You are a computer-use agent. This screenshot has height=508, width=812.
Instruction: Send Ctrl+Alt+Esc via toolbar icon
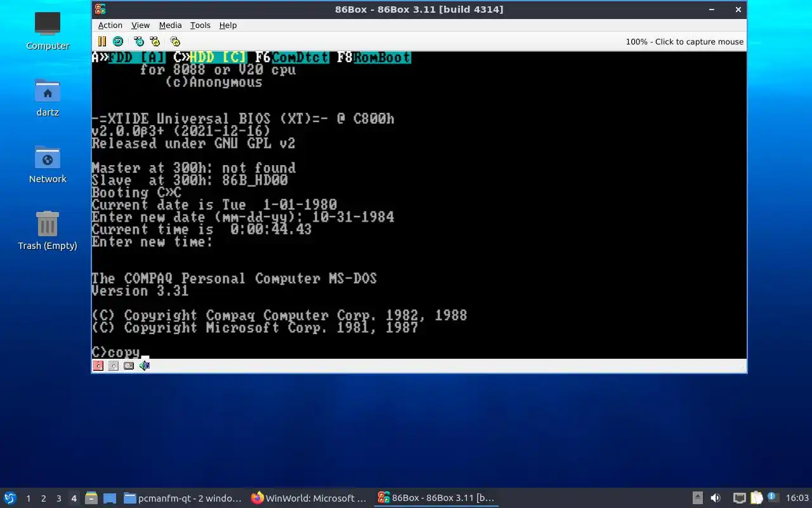point(155,41)
